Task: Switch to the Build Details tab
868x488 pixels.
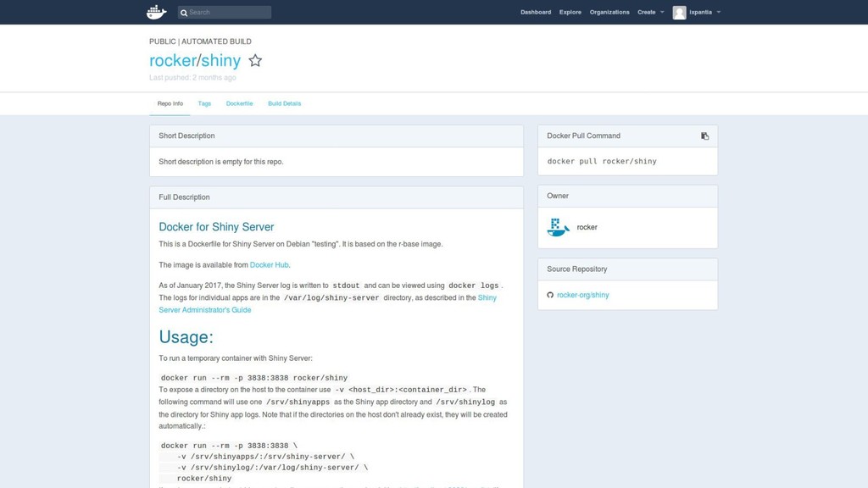Action: click(x=285, y=103)
